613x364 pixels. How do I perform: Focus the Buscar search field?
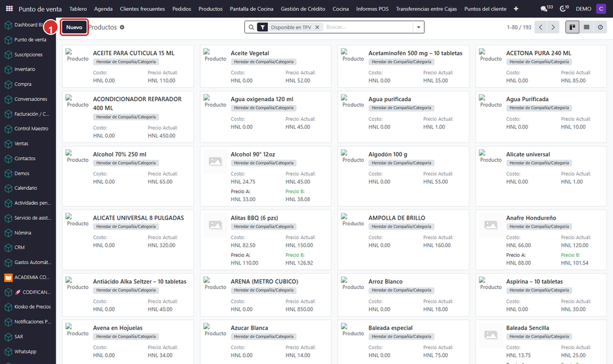368,28
